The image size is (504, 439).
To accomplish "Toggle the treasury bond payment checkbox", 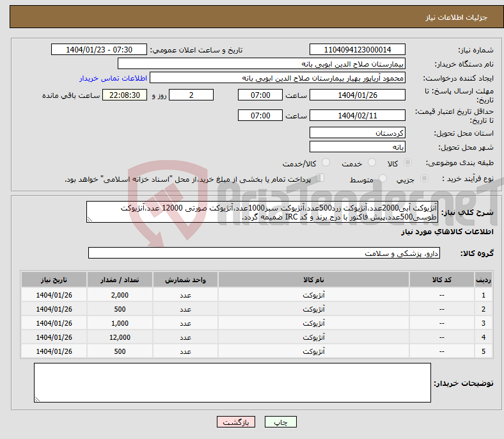I will coord(320,179).
